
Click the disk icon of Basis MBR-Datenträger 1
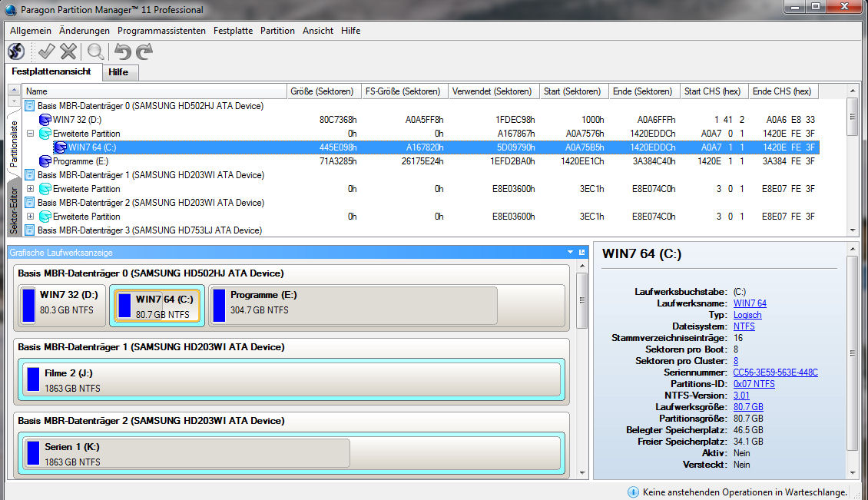(30, 175)
